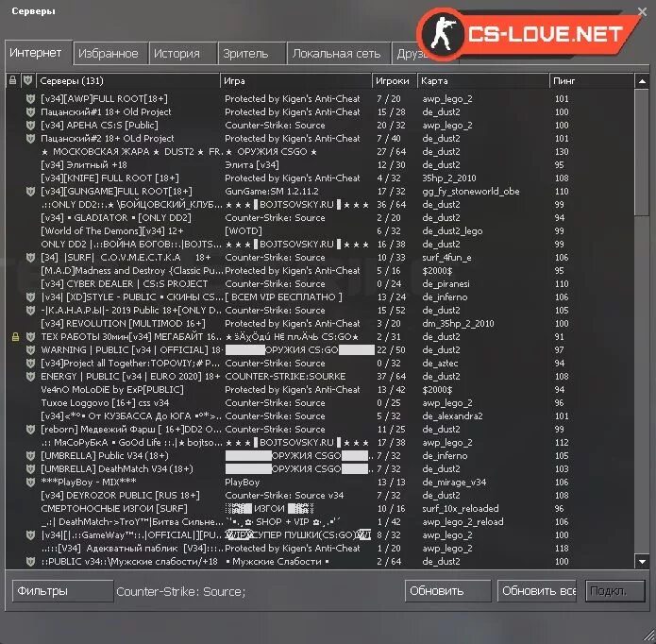
Task: Close the Серверы window
Action: point(642,11)
